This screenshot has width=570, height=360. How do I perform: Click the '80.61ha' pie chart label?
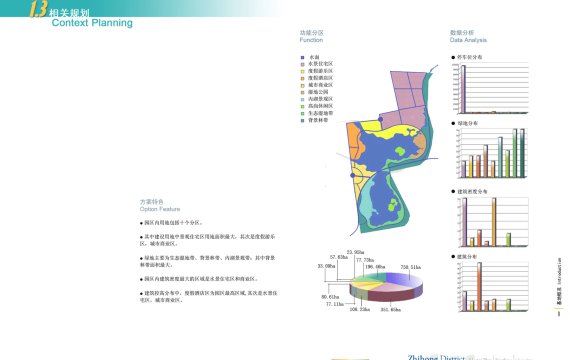pos(330,297)
